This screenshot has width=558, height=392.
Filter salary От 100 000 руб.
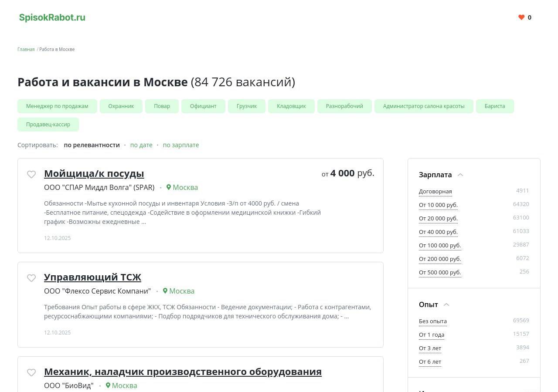[439, 245]
